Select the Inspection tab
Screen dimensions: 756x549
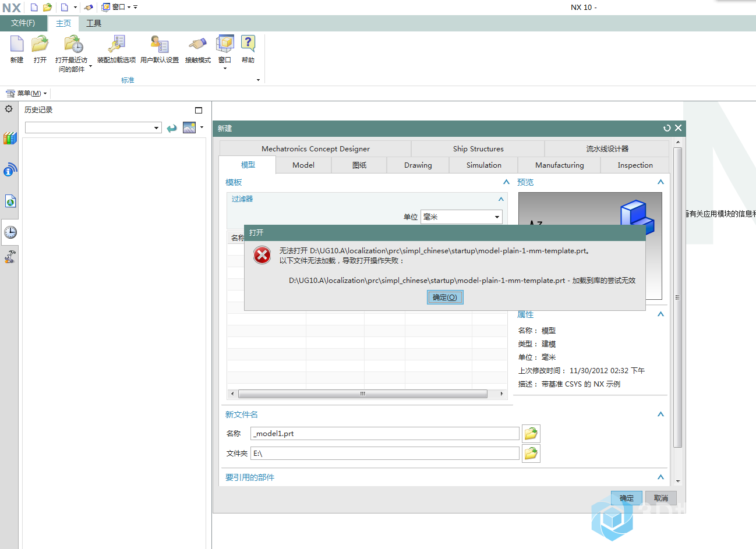635,165
